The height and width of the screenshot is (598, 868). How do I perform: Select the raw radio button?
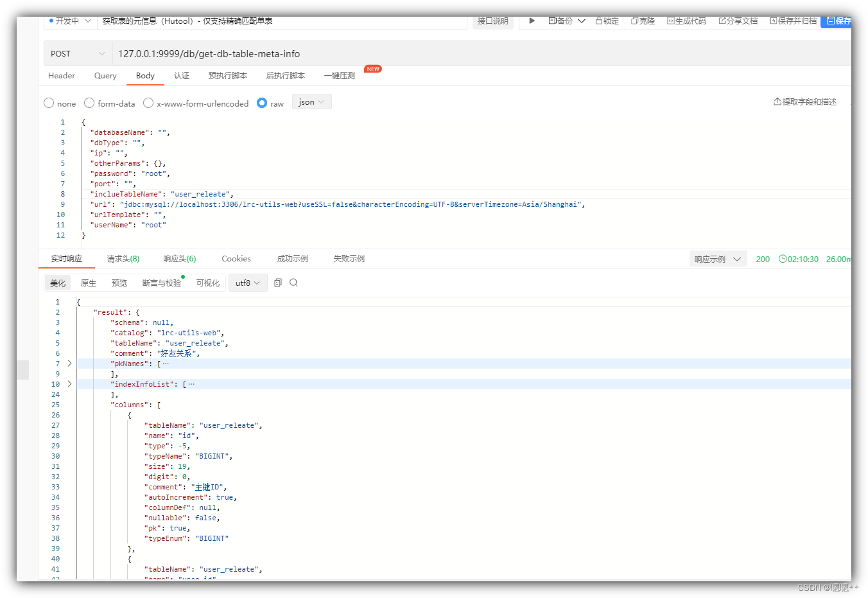click(x=262, y=103)
